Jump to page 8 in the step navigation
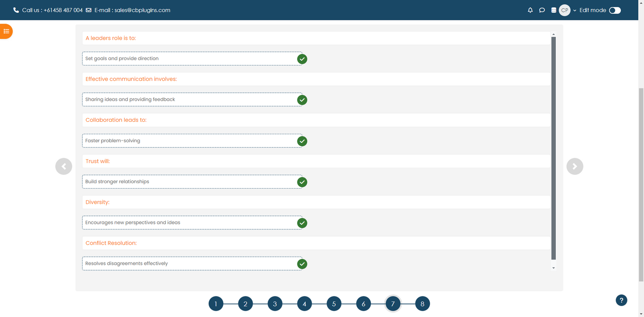Screen dimensions: 644x317 pos(422,304)
